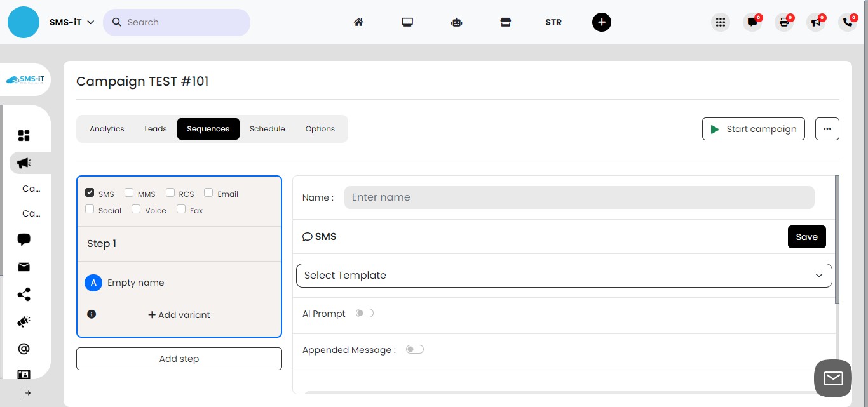
Task: Click the black plus icon in header
Action: point(601,22)
